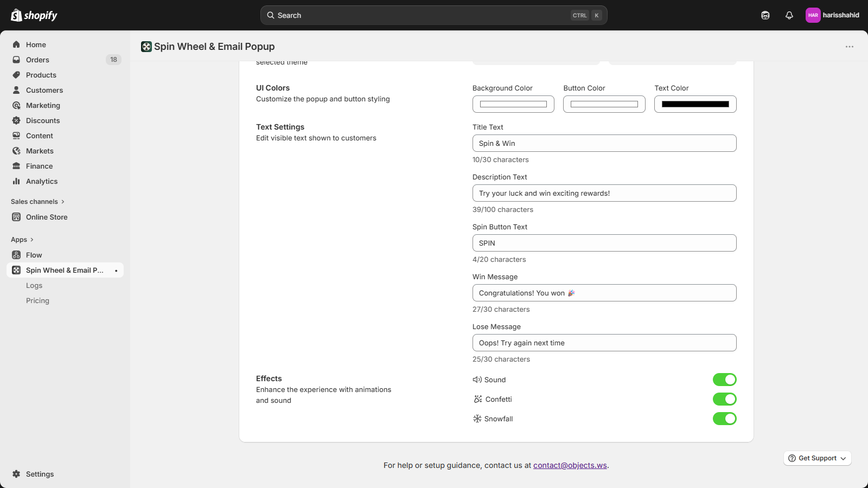Image resolution: width=868 pixels, height=488 pixels.
Task: Click the Orders 18 count badge
Action: [113, 60]
